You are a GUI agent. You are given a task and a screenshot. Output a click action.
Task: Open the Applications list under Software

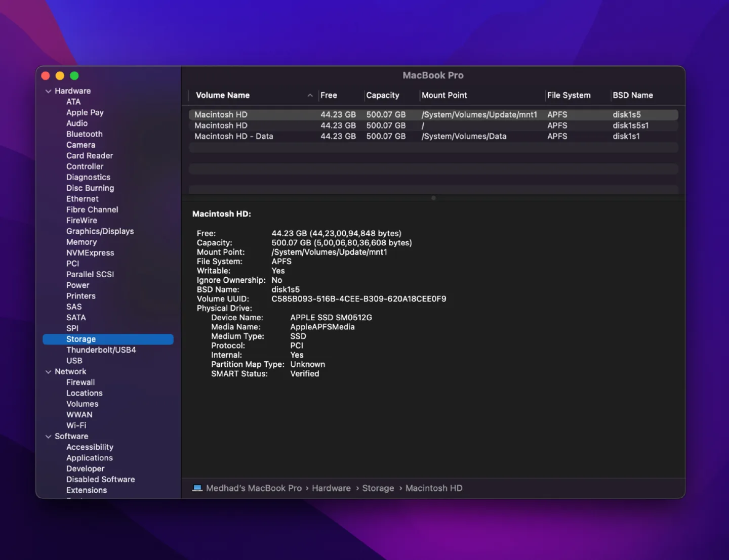pyautogui.click(x=89, y=458)
